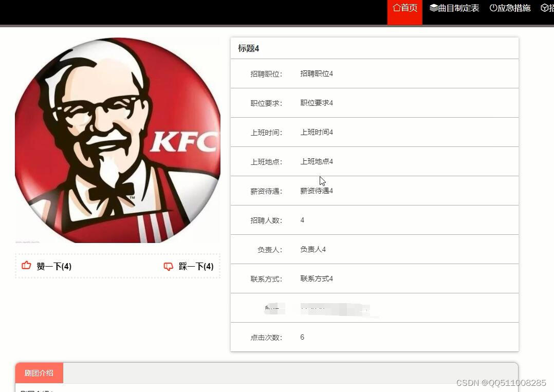Click the value 负责人4
This screenshot has height=392, width=554.
point(313,249)
